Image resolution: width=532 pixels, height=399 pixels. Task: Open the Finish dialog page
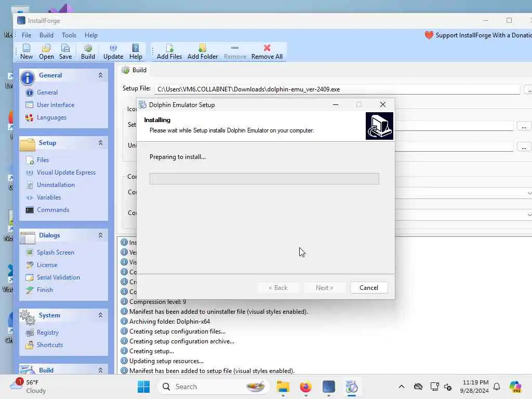tap(45, 290)
